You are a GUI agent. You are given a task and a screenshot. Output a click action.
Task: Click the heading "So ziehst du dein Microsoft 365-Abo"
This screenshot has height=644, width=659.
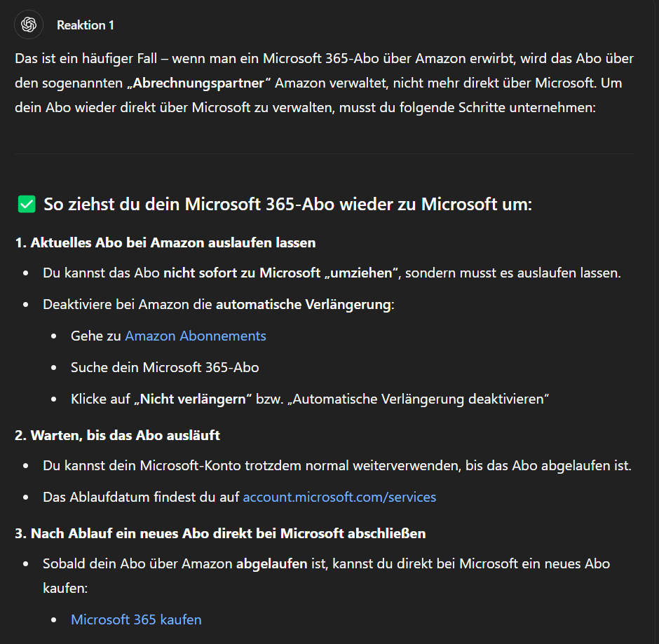pyautogui.click(x=287, y=205)
